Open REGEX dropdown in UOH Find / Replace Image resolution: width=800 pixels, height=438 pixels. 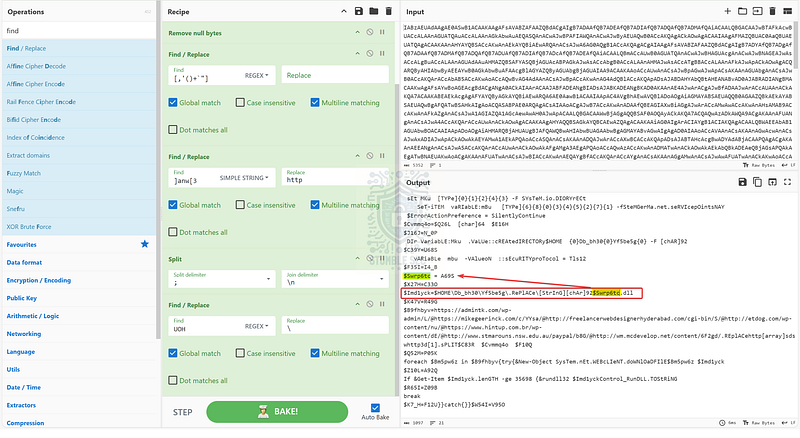(257, 326)
